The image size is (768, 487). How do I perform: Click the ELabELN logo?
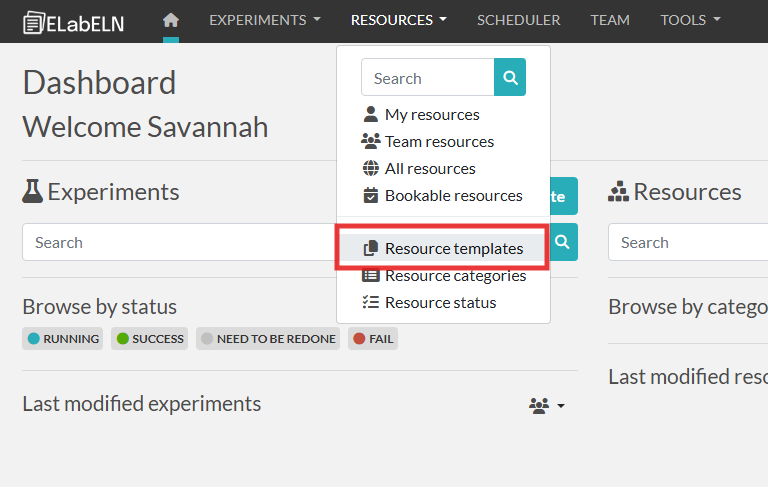(x=74, y=21)
